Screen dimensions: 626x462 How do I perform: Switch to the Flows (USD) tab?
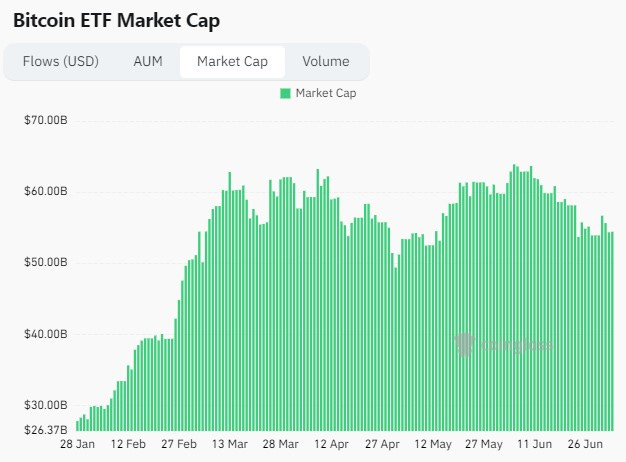click(61, 61)
